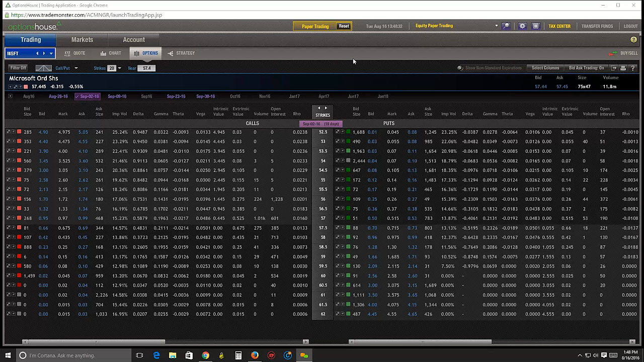Click Logout link

[x=630, y=26]
